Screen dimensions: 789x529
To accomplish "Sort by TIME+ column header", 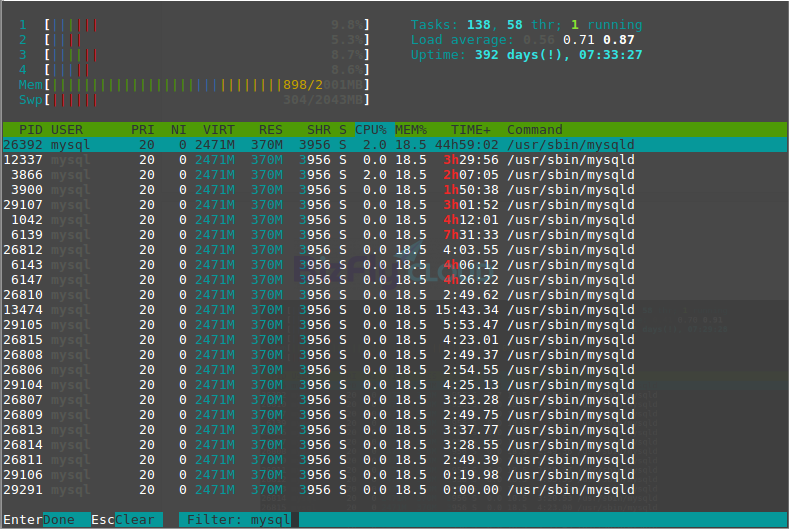I will point(470,130).
